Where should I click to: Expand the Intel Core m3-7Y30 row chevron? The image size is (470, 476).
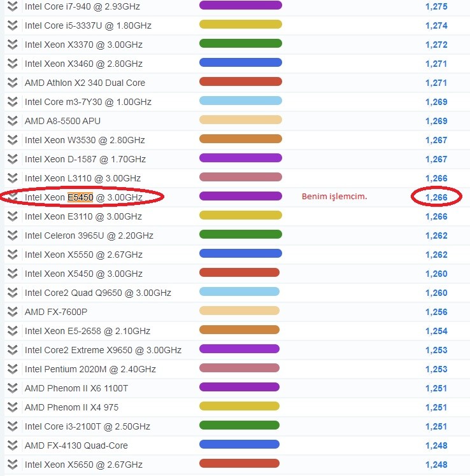13,102
